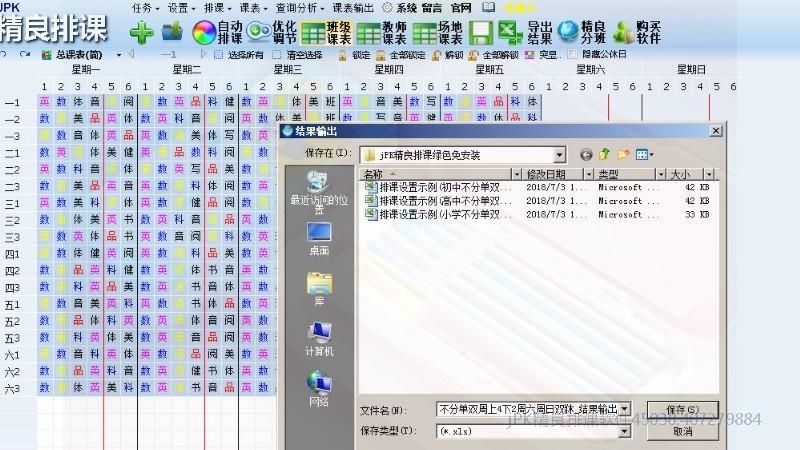Open 课表 menu

[x=254, y=8]
